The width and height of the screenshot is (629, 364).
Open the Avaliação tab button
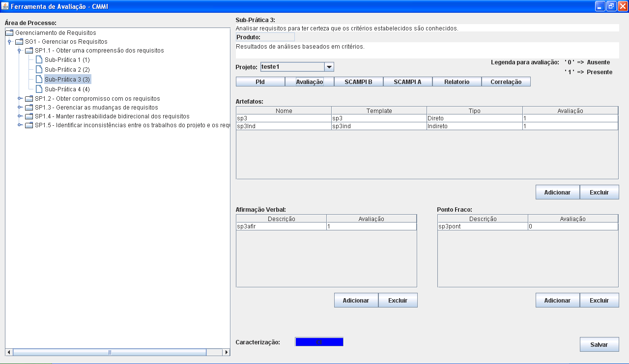(310, 82)
